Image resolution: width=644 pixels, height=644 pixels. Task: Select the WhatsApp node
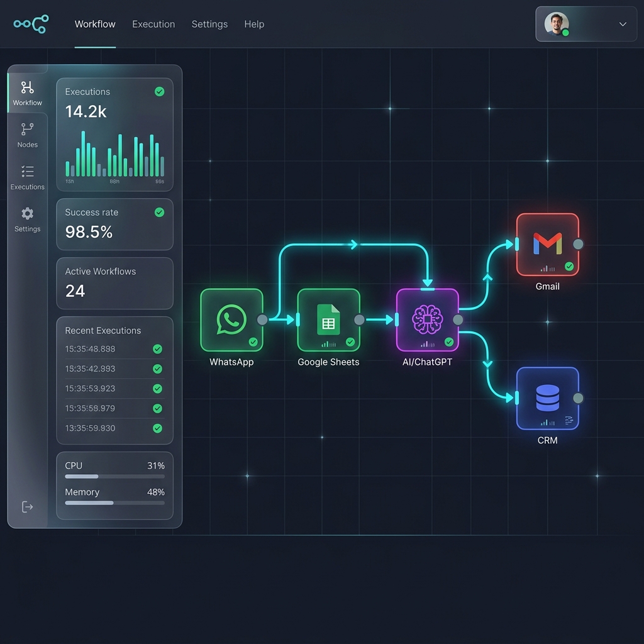[231, 320]
